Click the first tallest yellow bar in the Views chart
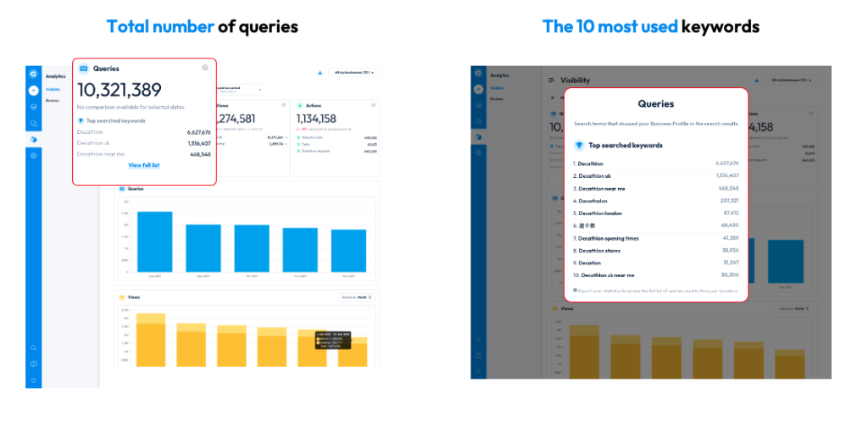This screenshot has width=868, height=427. 151,340
